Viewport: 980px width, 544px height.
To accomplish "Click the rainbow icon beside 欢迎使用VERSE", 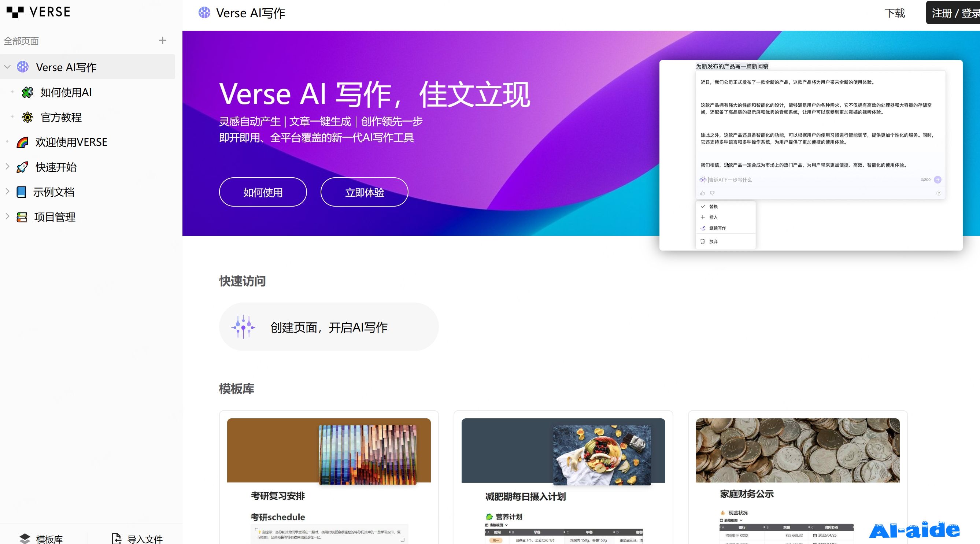I will [22, 142].
